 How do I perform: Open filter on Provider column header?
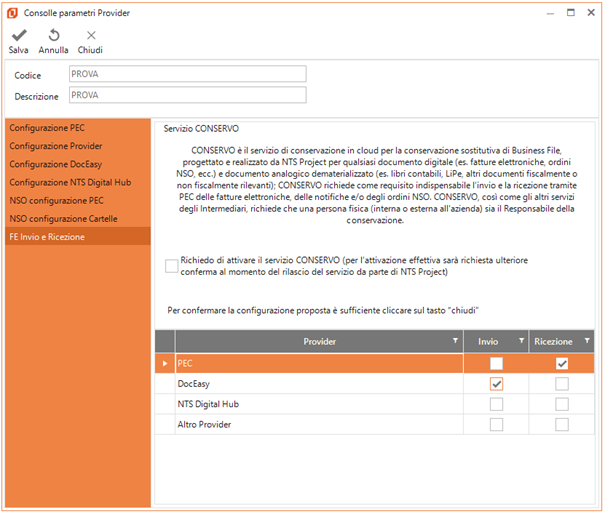[455, 341]
